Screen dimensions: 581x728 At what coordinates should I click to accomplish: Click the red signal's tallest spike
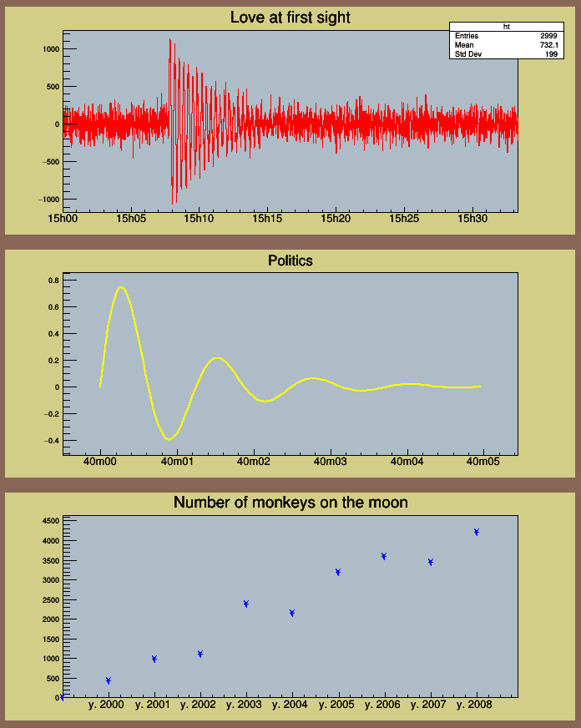pos(169,39)
